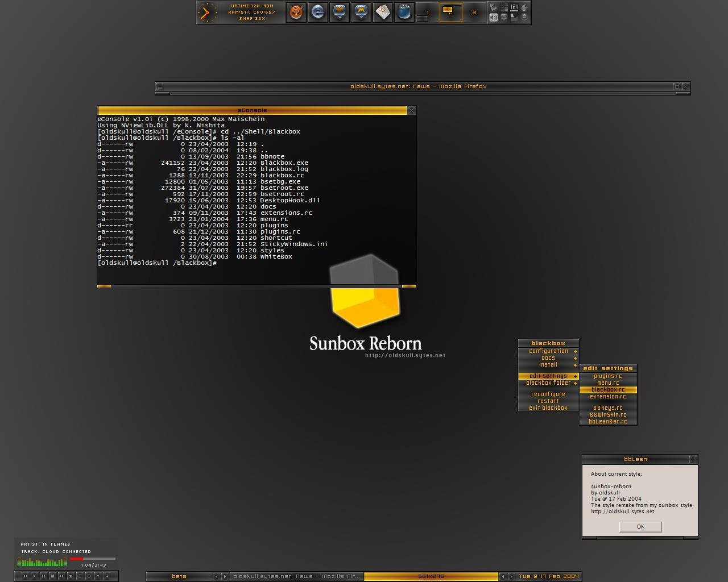Click OK in the bbLean dialog

click(x=640, y=527)
